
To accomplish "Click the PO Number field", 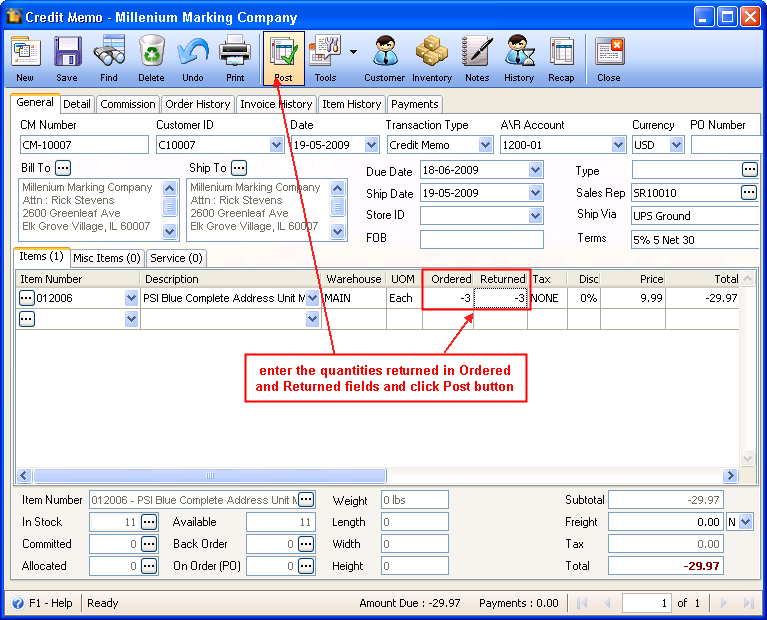I will click(728, 145).
